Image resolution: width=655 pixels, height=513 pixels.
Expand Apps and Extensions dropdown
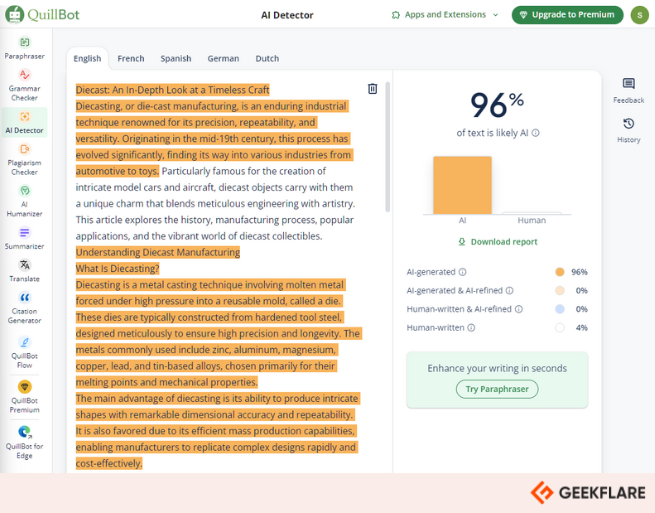[445, 15]
